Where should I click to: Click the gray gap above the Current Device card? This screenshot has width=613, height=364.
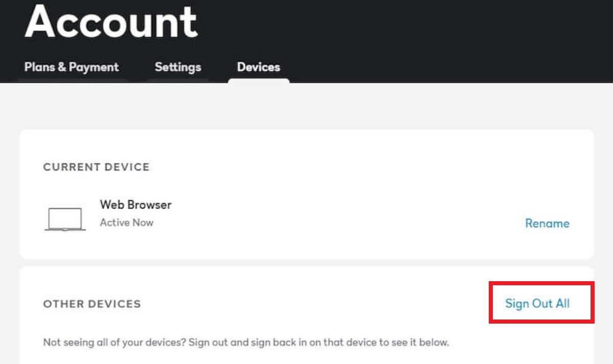[307, 106]
